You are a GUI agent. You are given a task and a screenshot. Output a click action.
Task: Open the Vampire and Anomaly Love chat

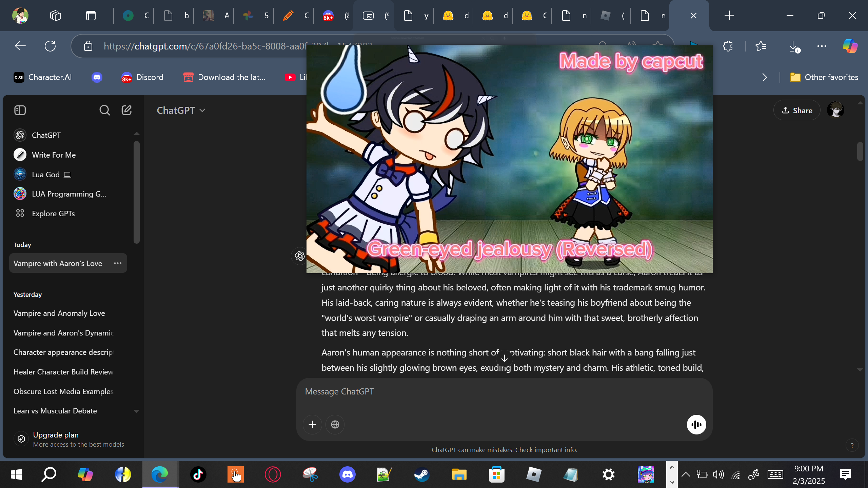point(59,313)
